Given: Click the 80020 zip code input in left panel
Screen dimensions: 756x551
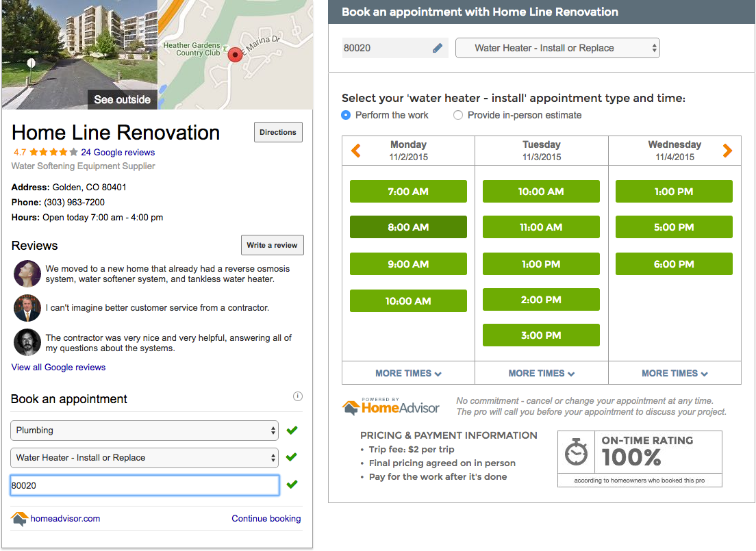Looking at the screenshot, I should point(144,485).
